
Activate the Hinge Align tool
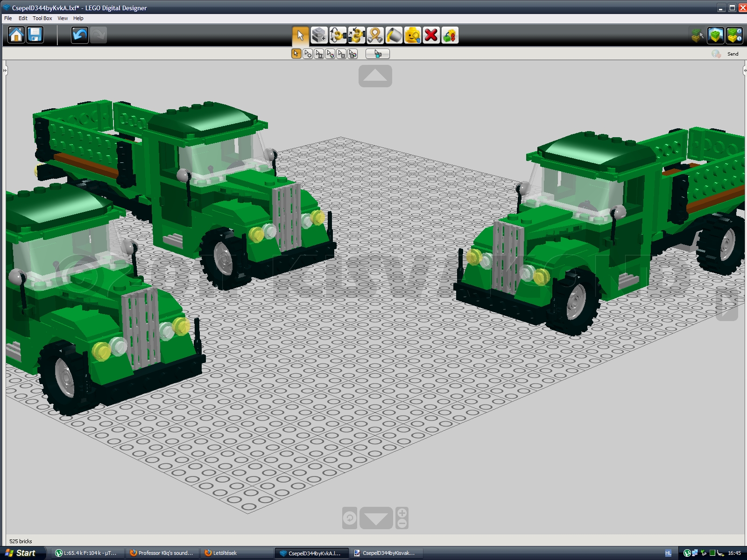[356, 35]
